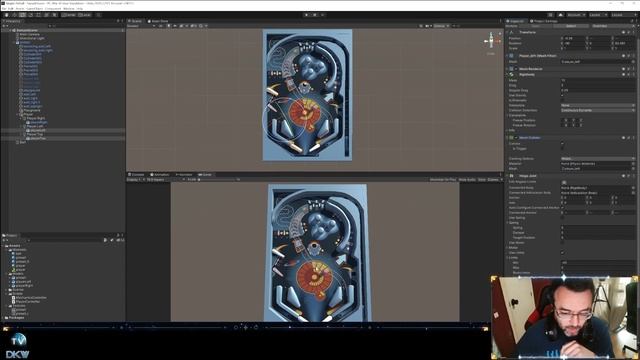Click the Step frame button

click(322, 15)
